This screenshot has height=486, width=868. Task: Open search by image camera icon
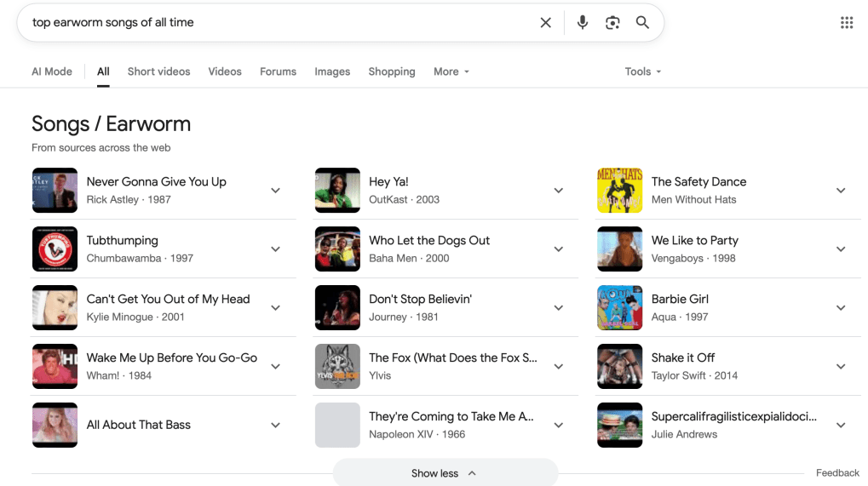coord(612,23)
